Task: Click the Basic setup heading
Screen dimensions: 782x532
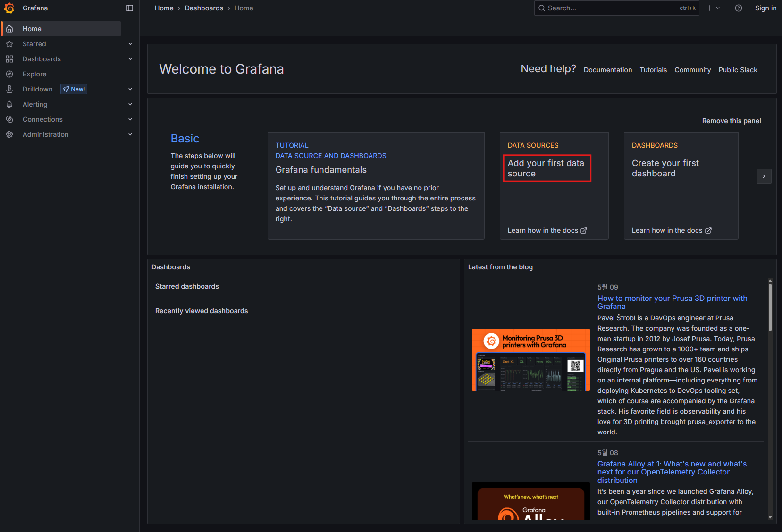Action: click(x=185, y=139)
